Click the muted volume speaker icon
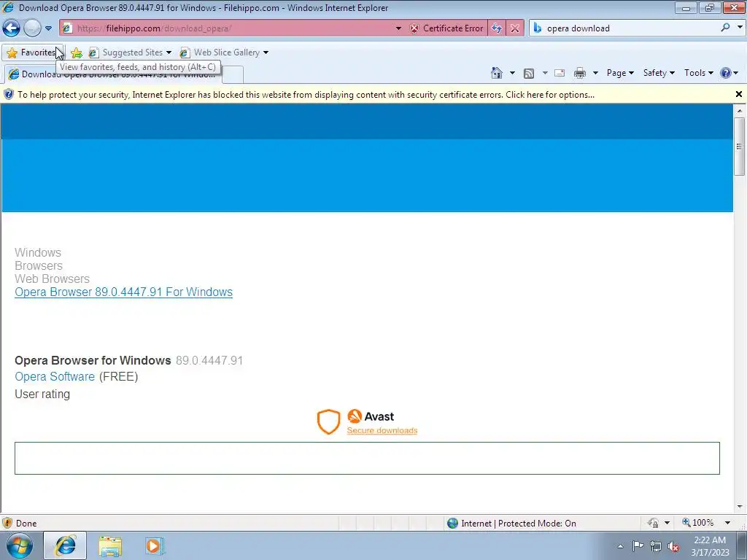The width and height of the screenshot is (747, 560). tap(673, 546)
